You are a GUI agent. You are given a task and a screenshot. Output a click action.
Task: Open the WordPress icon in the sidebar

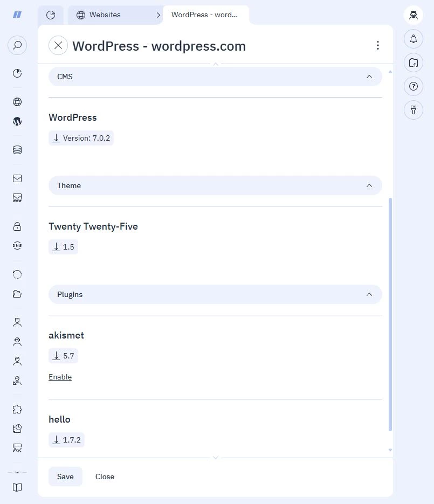pyautogui.click(x=17, y=121)
